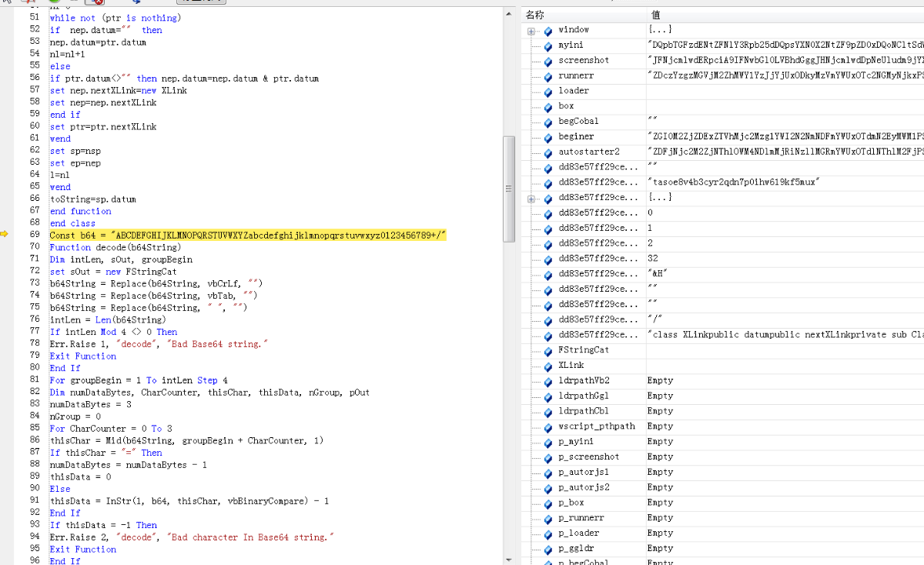Click the variable icon beside loader

click(x=548, y=91)
